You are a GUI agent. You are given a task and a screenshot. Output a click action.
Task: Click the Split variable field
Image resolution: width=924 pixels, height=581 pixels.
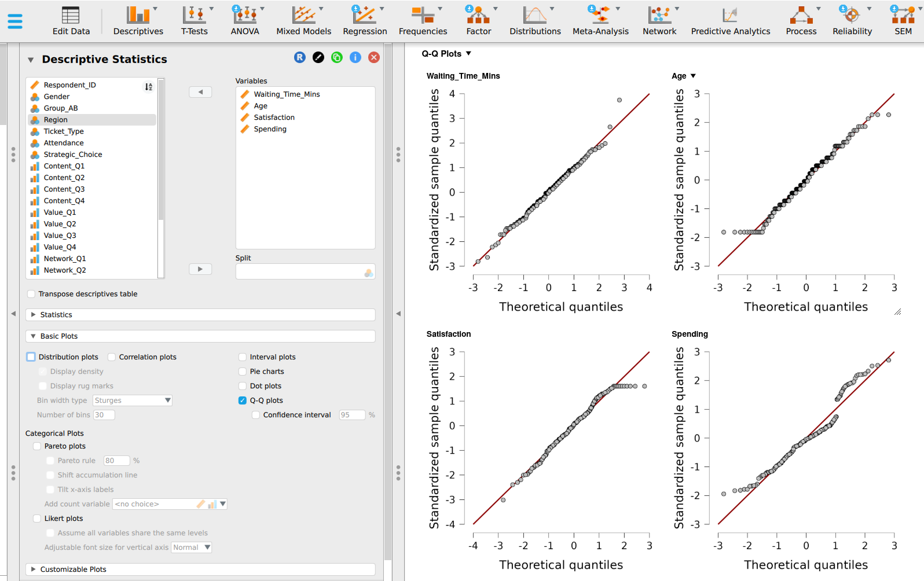click(305, 272)
